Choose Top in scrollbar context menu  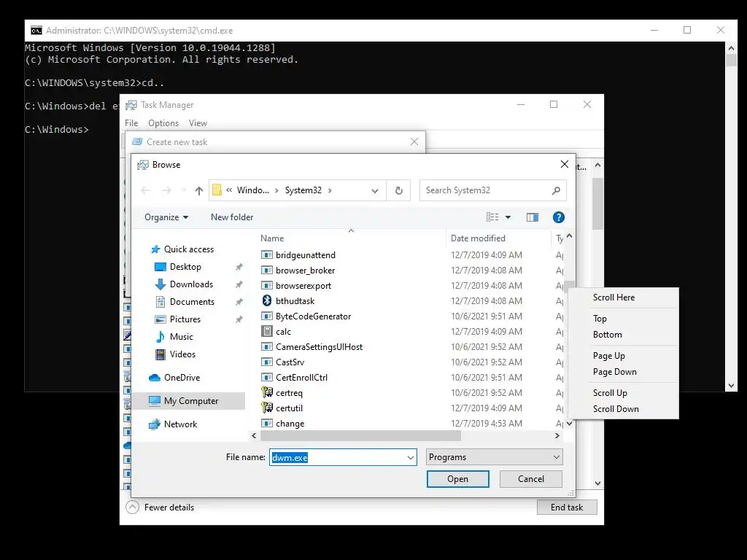pyautogui.click(x=623, y=319)
